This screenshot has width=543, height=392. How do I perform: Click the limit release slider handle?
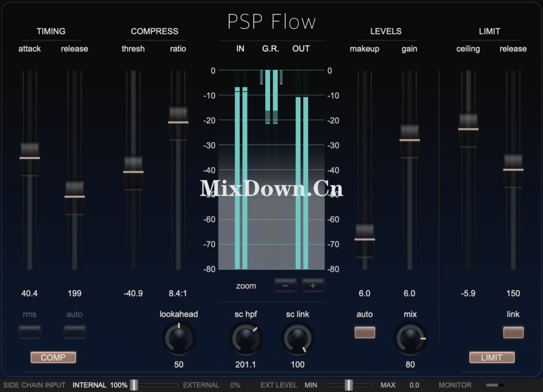[513, 170]
